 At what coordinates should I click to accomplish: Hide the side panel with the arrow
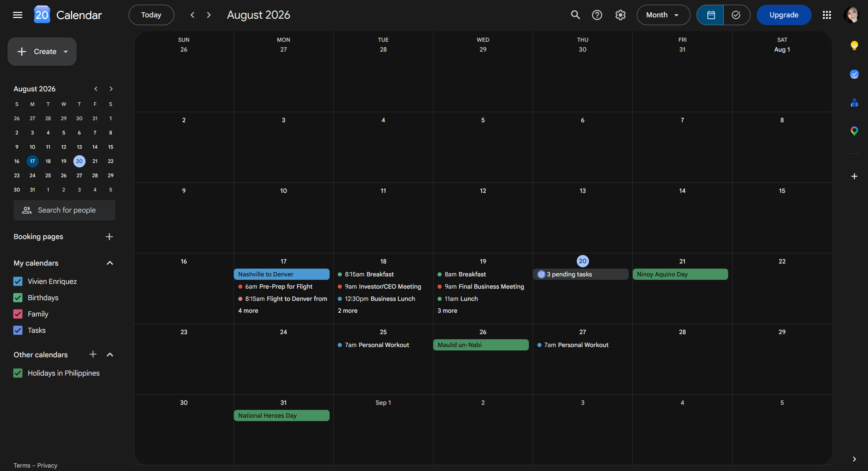pyautogui.click(x=854, y=459)
